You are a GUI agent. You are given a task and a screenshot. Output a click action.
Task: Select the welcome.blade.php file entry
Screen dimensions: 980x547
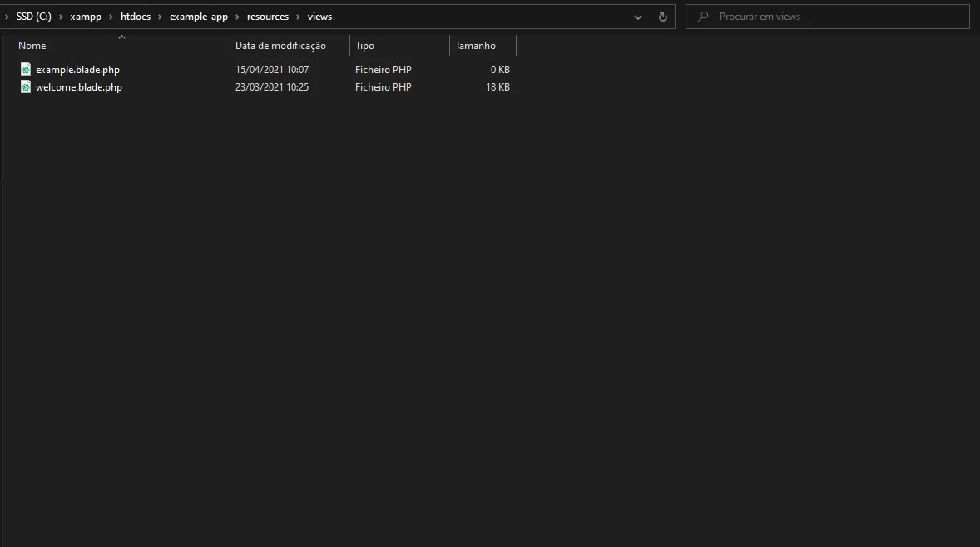[x=79, y=86]
